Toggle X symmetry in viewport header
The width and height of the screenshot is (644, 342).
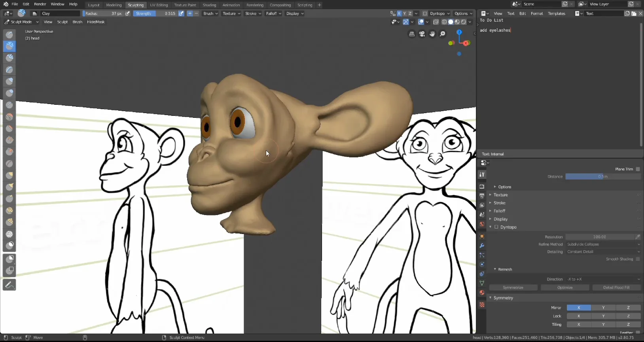399,13
